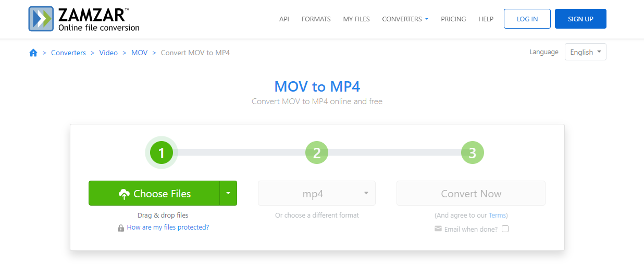Screen dimensions: 644x279
Task: Click the Log In button
Action: tap(527, 19)
